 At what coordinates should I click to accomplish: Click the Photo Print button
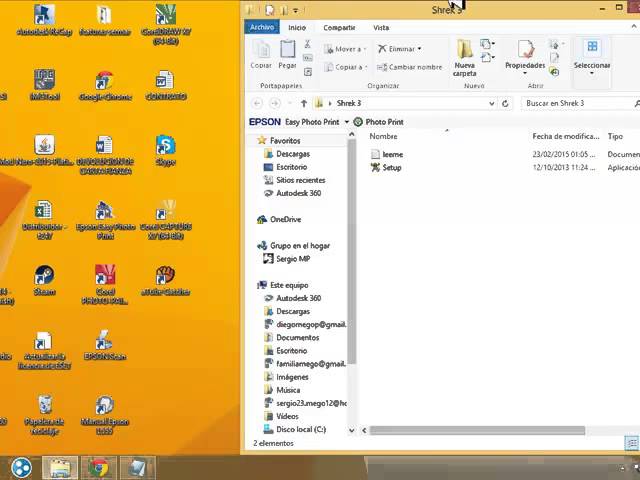(378, 122)
